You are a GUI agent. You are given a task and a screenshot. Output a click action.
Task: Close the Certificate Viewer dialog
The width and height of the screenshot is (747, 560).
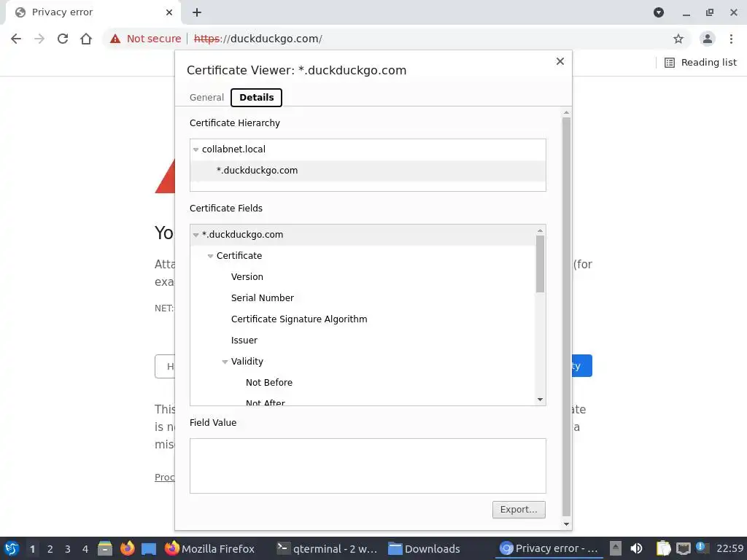coord(560,61)
